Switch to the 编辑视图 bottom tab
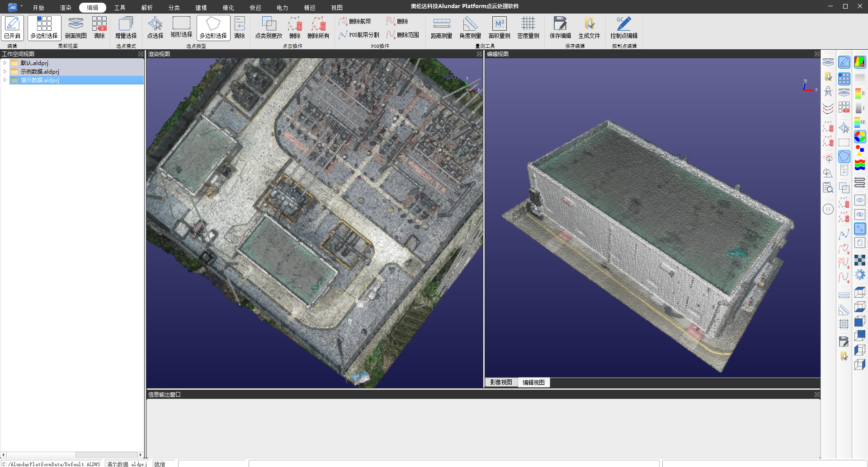 tap(533, 382)
